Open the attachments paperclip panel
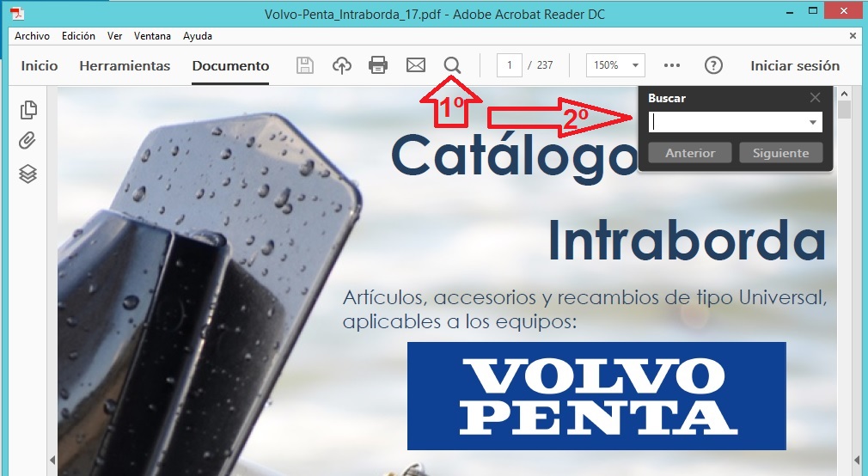Image resolution: width=868 pixels, height=476 pixels. tap(28, 141)
